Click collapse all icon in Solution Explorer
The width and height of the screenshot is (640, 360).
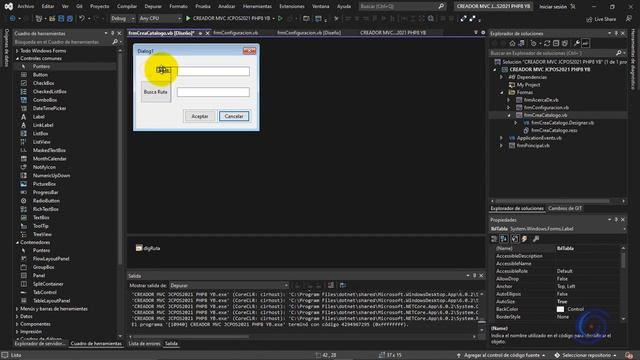[556, 43]
